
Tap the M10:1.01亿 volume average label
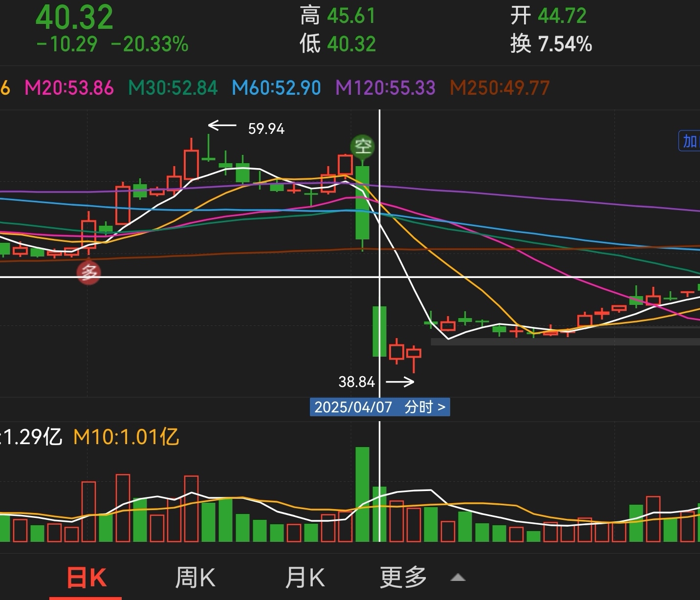pyautogui.click(x=126, y=437)
